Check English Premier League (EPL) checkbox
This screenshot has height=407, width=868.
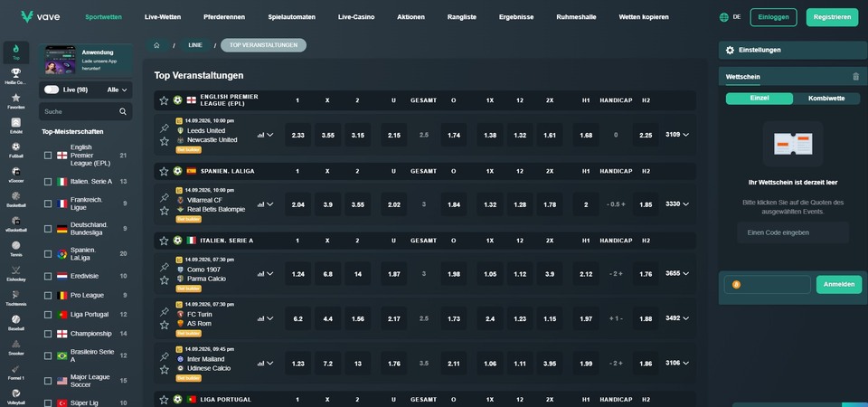48,156
